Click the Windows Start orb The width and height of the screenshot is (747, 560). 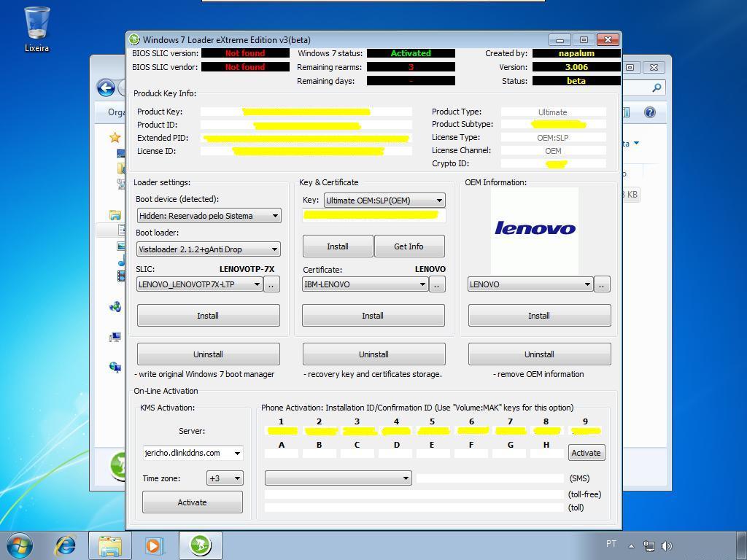[20, 545]
